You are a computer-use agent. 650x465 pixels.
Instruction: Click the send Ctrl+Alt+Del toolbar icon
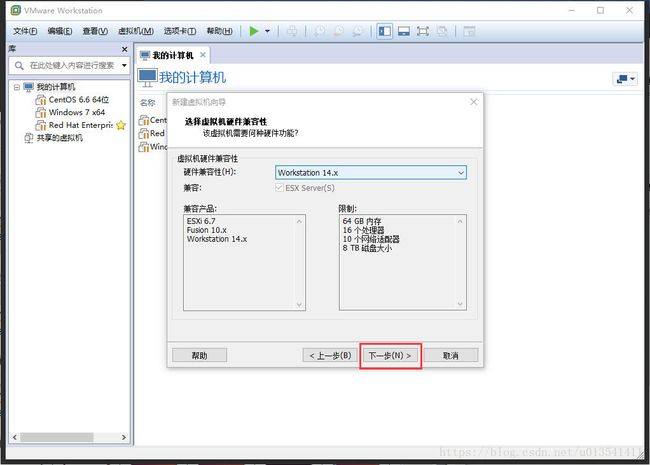tap(292, 31)
